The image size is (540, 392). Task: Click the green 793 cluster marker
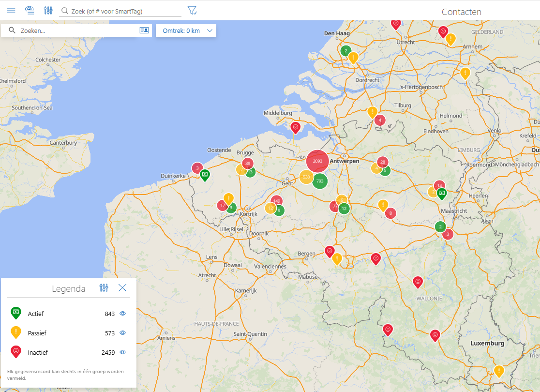click(320, 181)
